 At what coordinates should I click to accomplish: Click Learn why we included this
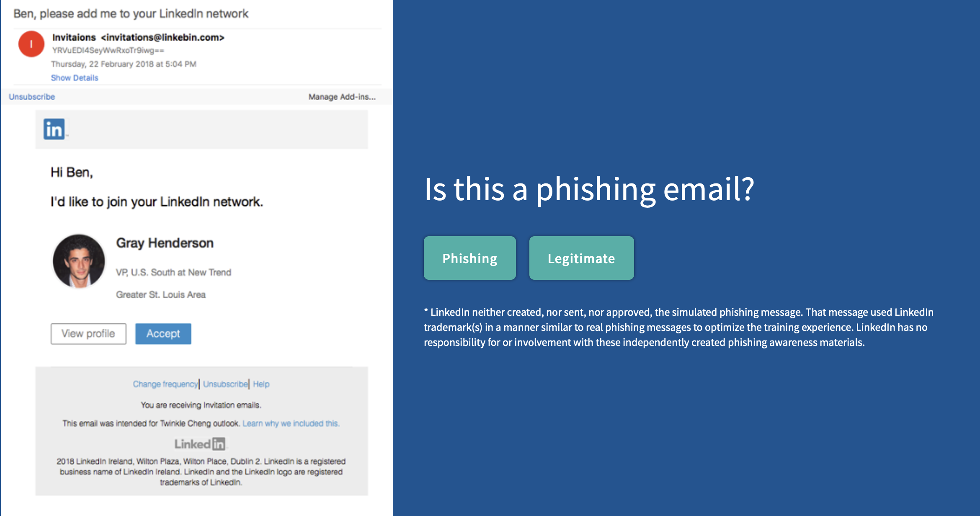291,423
